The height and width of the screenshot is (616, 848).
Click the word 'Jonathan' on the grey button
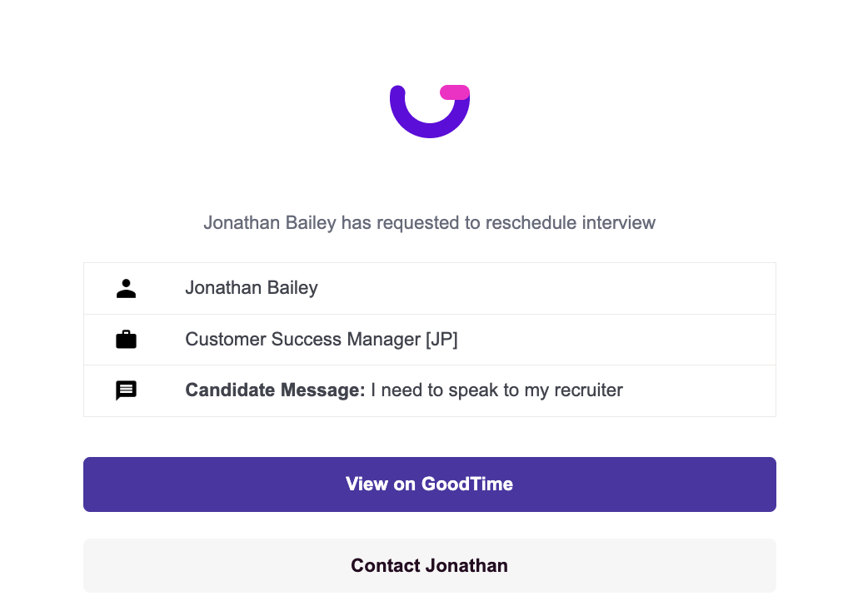(x=467, y=566)
